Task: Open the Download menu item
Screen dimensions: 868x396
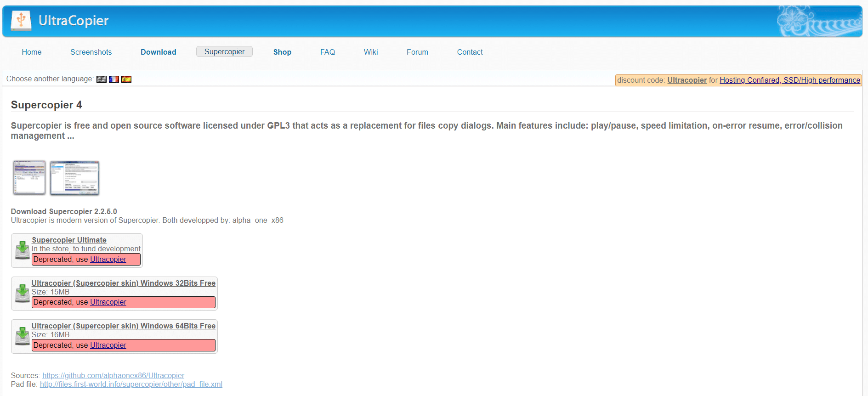Action: (x=159, y=52)
